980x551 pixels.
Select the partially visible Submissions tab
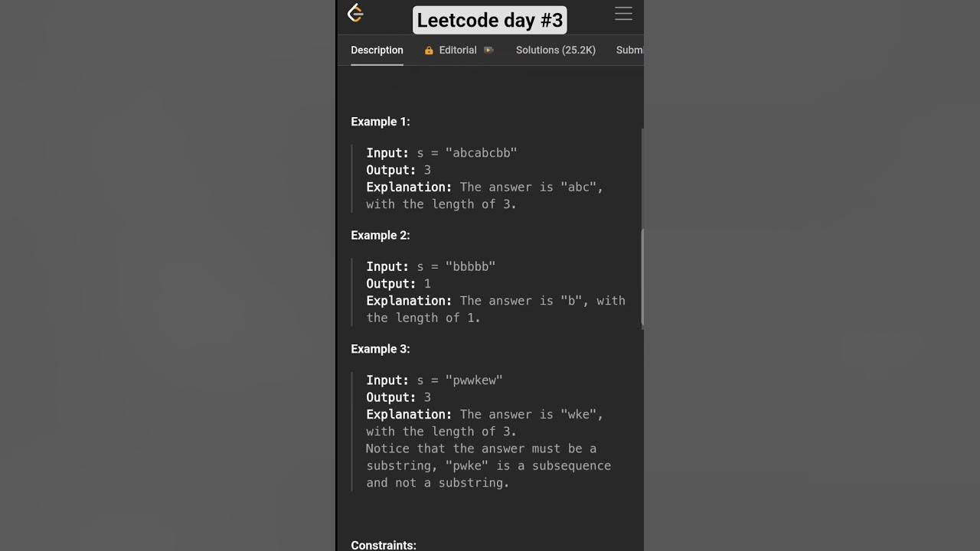(629, 51)
